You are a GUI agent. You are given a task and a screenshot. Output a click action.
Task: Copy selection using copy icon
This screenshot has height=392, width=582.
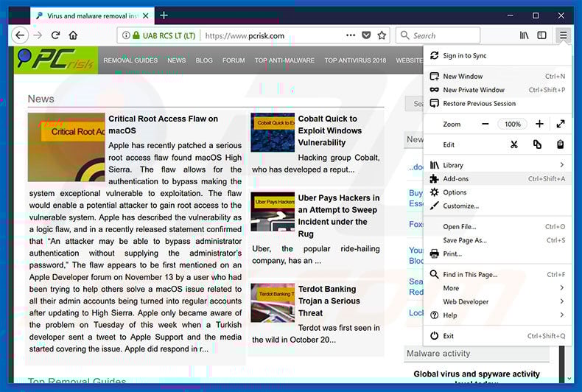coord(537,144)
